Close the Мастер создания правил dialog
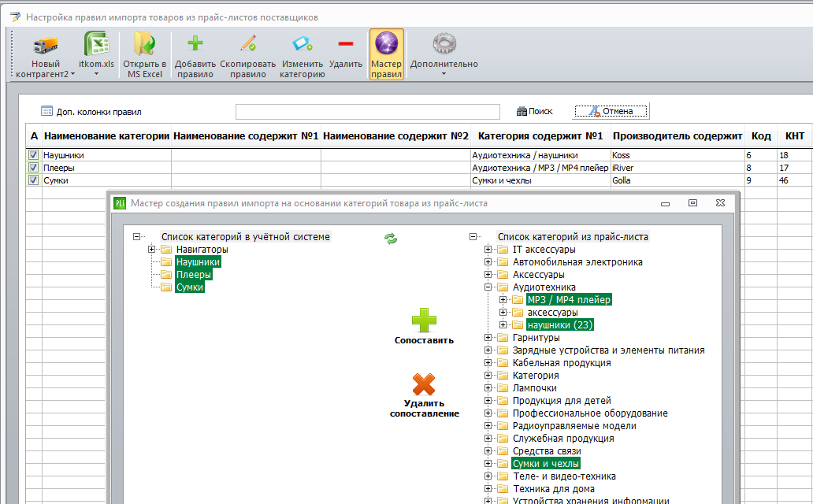The image size is (813, 504). 720,202
